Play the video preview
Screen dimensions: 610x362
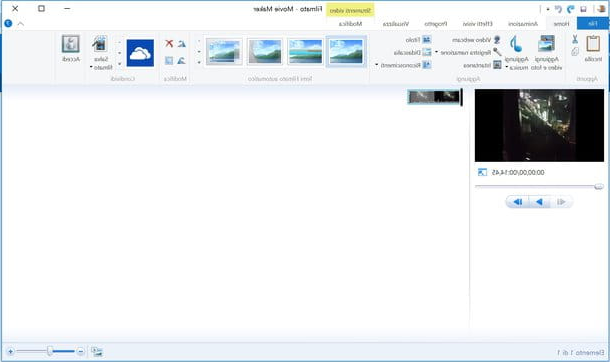tap(539, 202)
